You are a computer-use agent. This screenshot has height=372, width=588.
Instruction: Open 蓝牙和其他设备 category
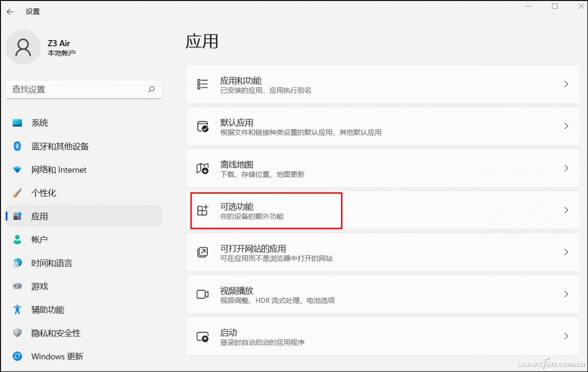click(x=84, y=146)
